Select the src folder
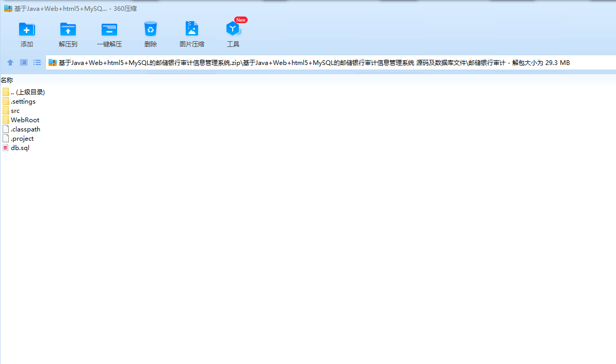 [11, 111]
